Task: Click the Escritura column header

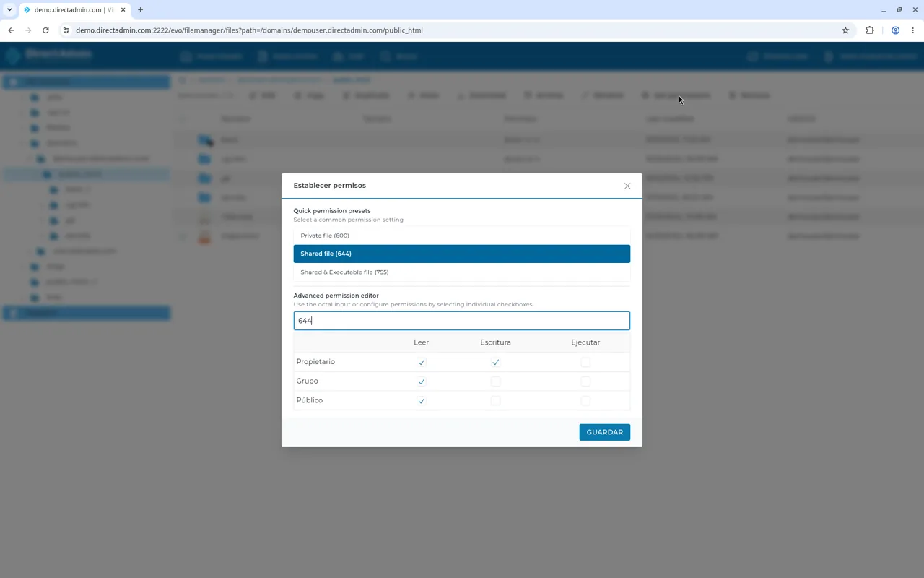Action: tap(495, 342)
